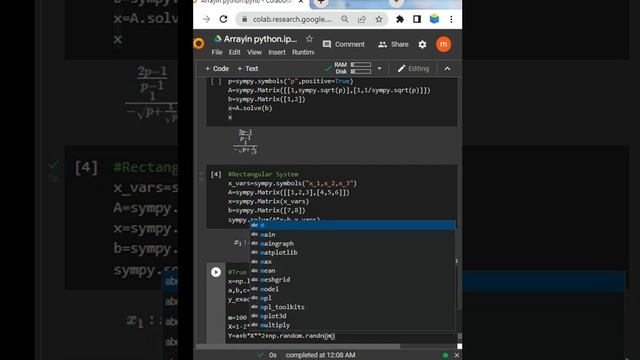This screenshot has width=640, height=360.
Task: Click the RAM and Disk usage indicator
Action: [353, 68]
